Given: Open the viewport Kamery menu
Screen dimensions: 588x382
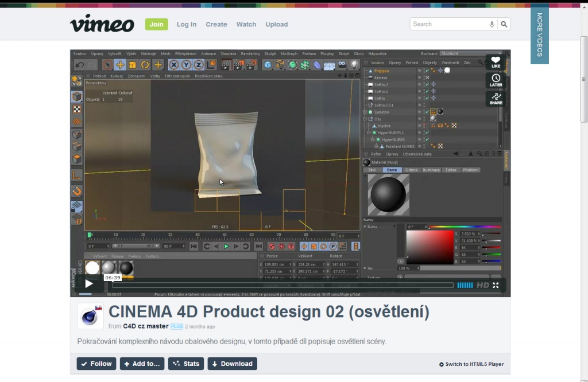Looking at the screenshot, I should point(116,76).
